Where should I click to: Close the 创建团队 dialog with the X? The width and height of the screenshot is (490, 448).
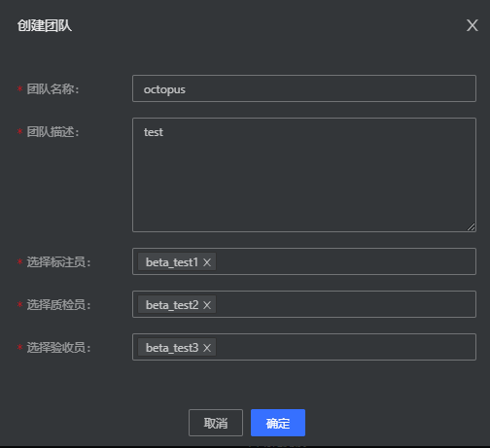coord(472,25)
